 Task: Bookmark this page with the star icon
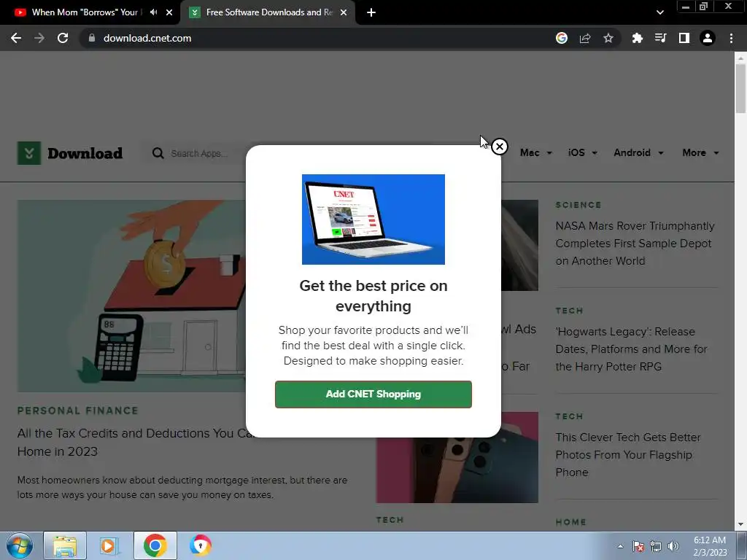pyautogui.click(x=608, y=38)
